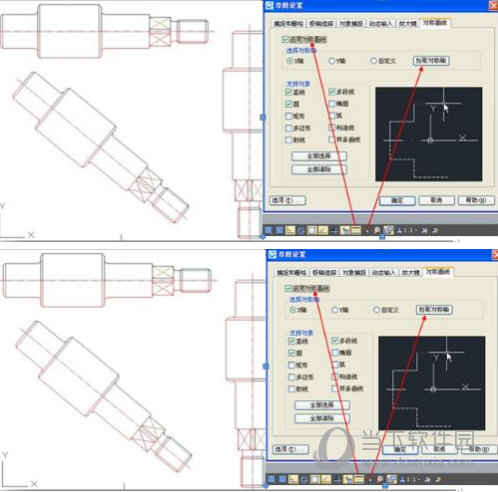
Task: Check 矩形 checkbox in lower dialog
Action: tap(292, 365)
